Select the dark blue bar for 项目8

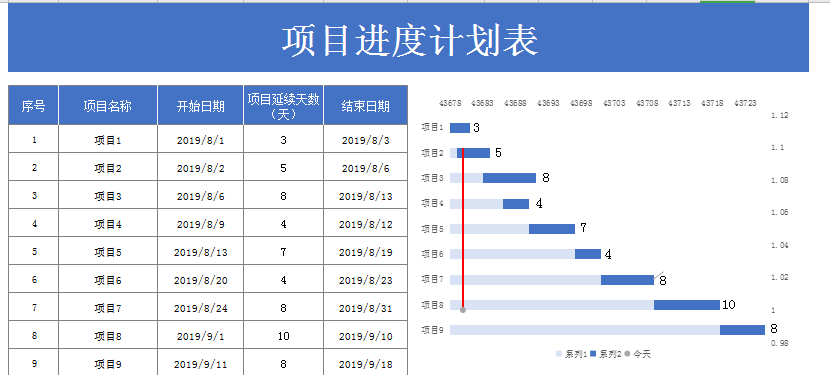click(687, 305)
